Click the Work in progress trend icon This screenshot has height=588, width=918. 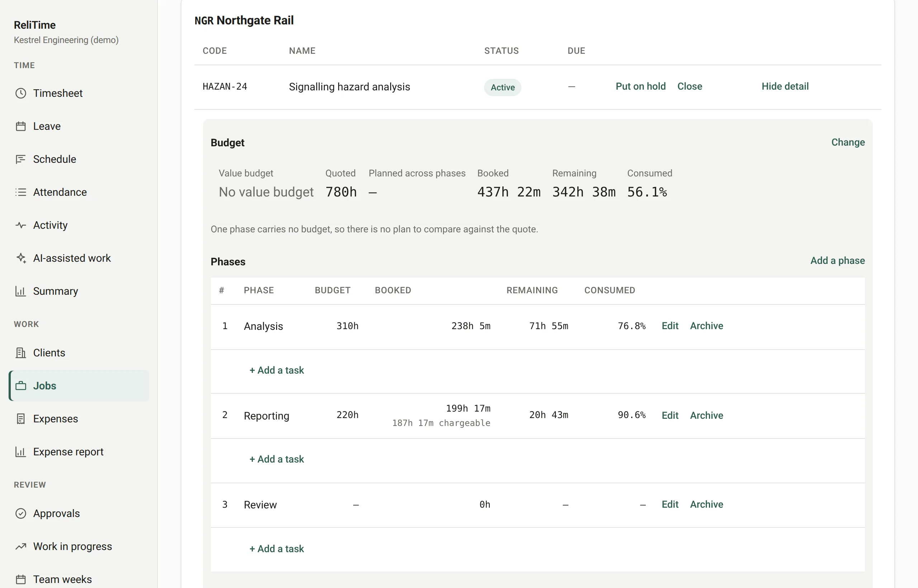(21, 546)
